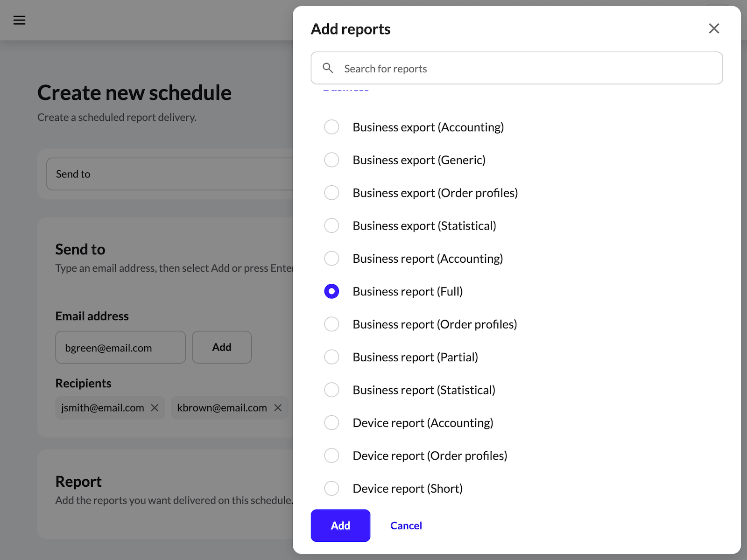The height and width of the screenshot is (560, 747).
Task: Click the Email address label
Action: point(92,316)
